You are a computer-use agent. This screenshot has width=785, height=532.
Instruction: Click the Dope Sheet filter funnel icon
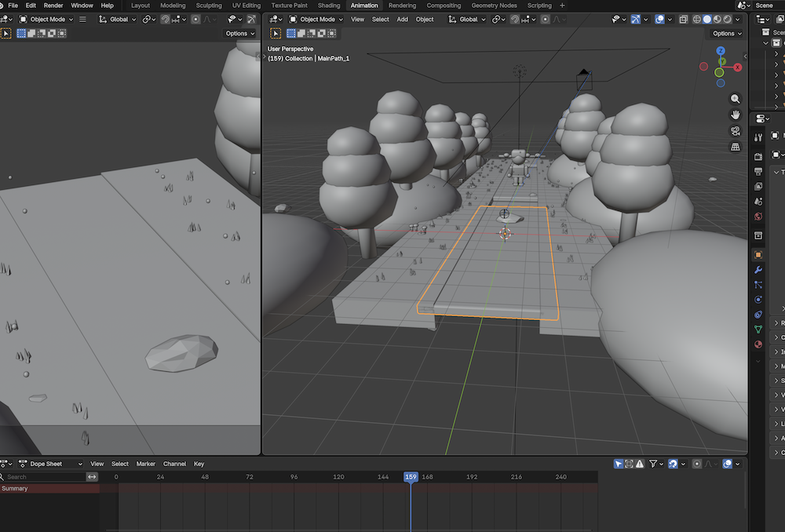click(653, 464)
